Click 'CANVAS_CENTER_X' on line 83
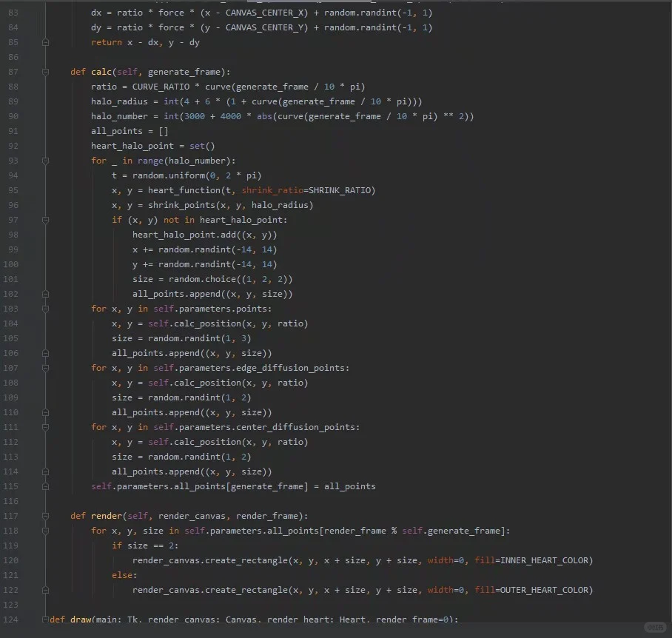Viewport: 672px width, 638px height. click(264, 13)
